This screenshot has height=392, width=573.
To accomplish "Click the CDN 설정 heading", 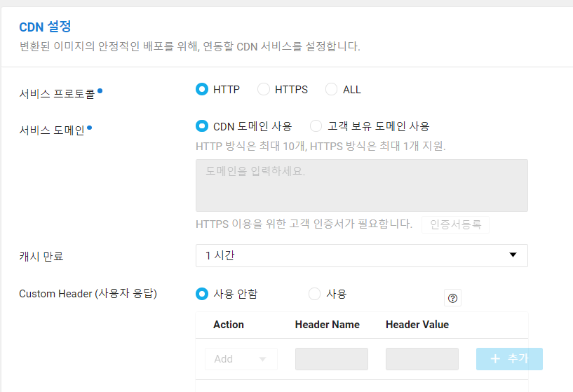I will pos(46,27).
